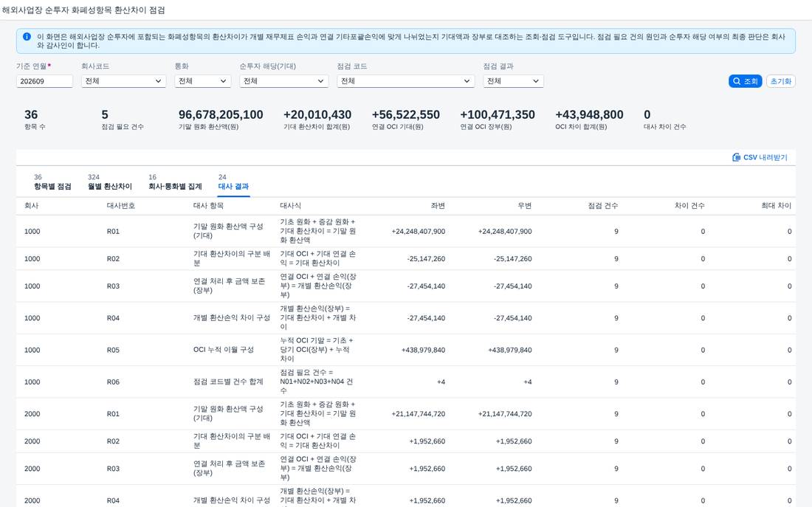Viewport: 812px width, 507px height.
Task: Click the 기대 환산차이 합계 value +20,010,430
Action: coord(317,114)
